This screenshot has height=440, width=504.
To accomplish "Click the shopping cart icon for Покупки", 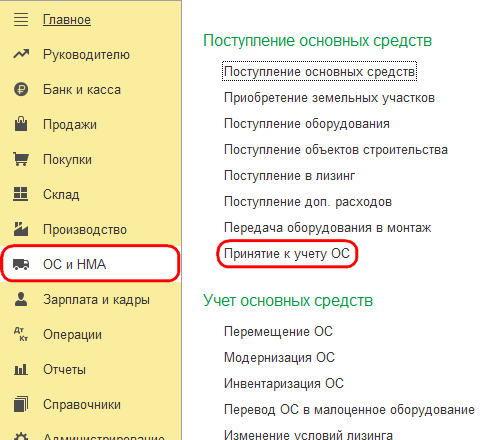I will click(21, 159).
